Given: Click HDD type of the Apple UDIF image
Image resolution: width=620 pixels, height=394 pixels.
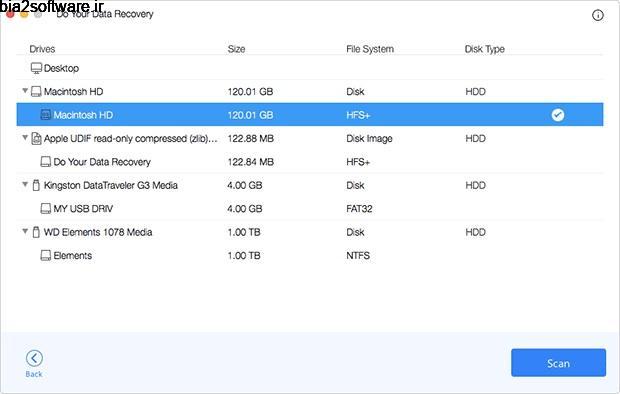Looking at the screenshot, I should 476,138.
